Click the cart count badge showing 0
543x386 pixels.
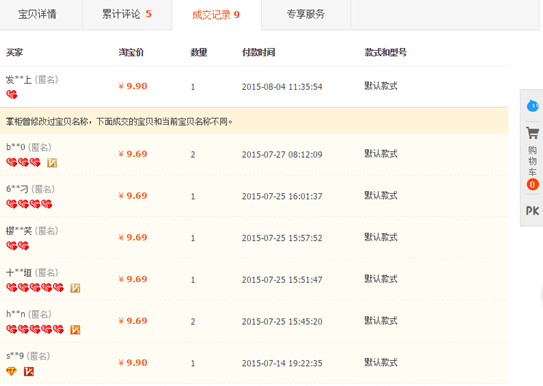[x=532, y=185]
